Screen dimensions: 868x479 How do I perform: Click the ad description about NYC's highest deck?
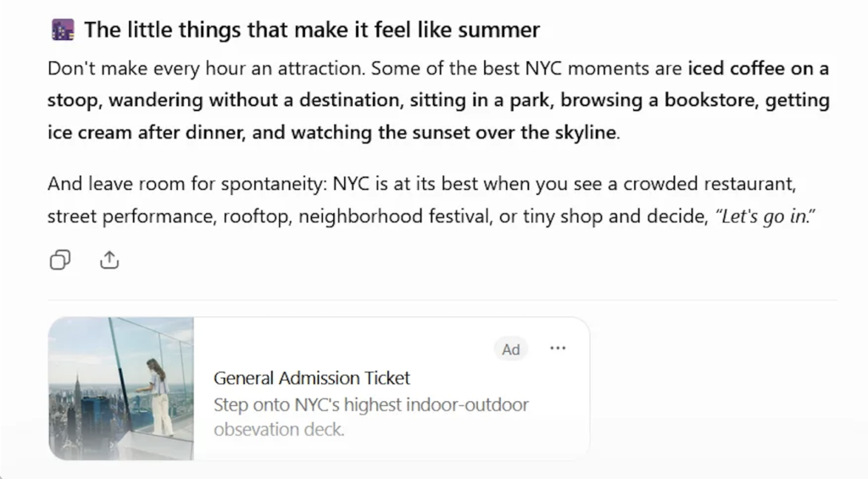[371, 417]
